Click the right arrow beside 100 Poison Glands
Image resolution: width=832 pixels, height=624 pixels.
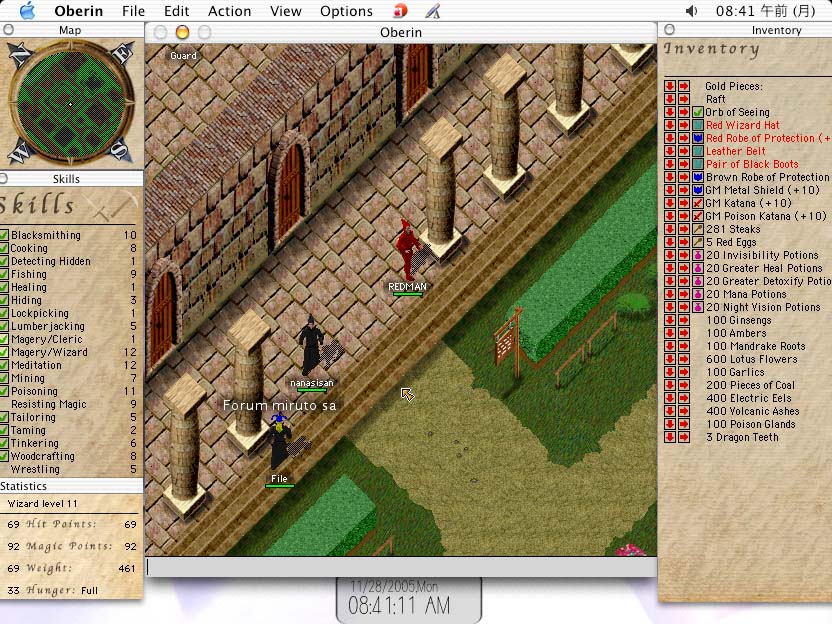683,424
